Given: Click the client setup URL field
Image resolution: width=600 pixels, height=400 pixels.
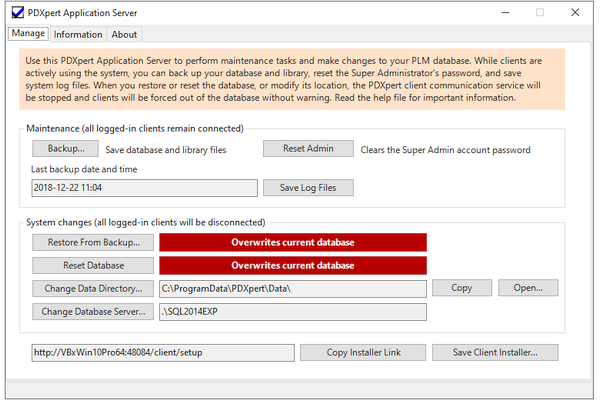Looking at the screenshot, I should pos(163,353).
